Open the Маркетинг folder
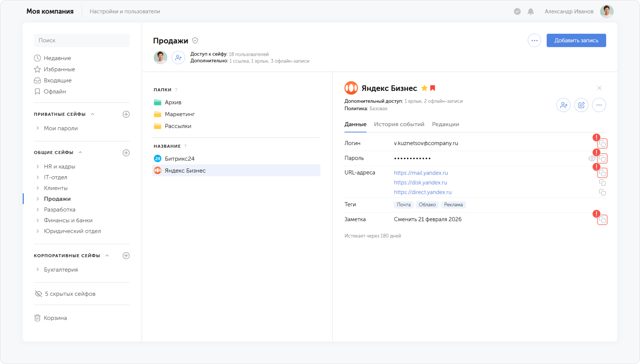This screenshot has width=640, height=364. 174,114
